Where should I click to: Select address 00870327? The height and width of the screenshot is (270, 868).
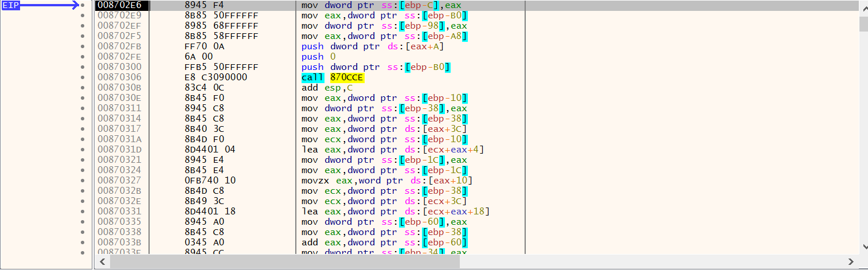pyautogui.click(x=119, y=181)
